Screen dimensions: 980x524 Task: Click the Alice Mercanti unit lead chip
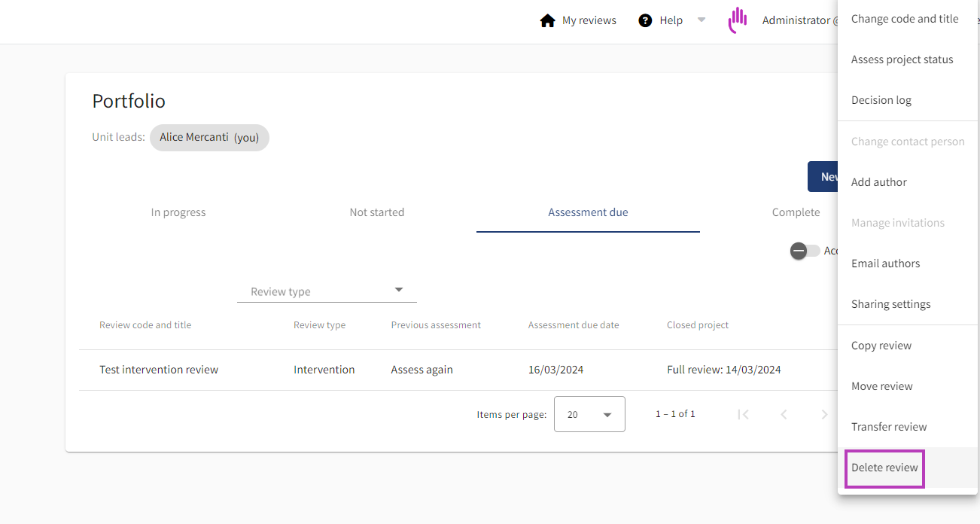tap(208, 138)
